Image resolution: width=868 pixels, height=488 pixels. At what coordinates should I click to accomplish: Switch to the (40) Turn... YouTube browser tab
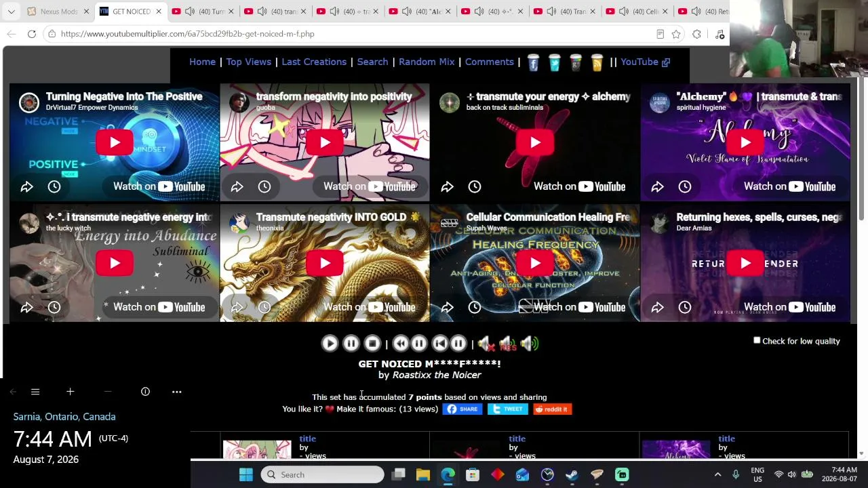coord(202,12)
